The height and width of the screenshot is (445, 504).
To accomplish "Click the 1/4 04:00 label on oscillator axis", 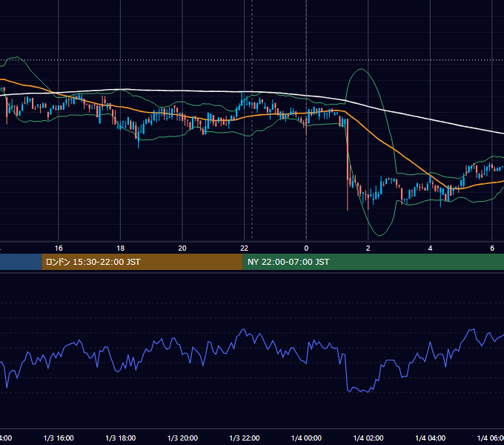I will point(431,438).
